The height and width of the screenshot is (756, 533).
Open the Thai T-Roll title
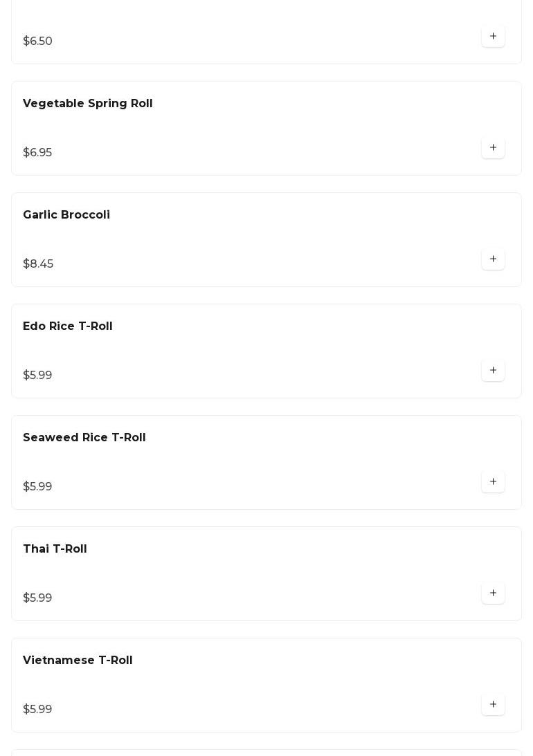pos(55,548)
